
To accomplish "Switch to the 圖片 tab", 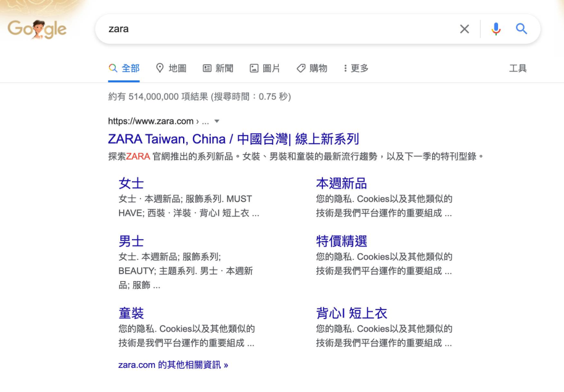I will click(264, 68).
